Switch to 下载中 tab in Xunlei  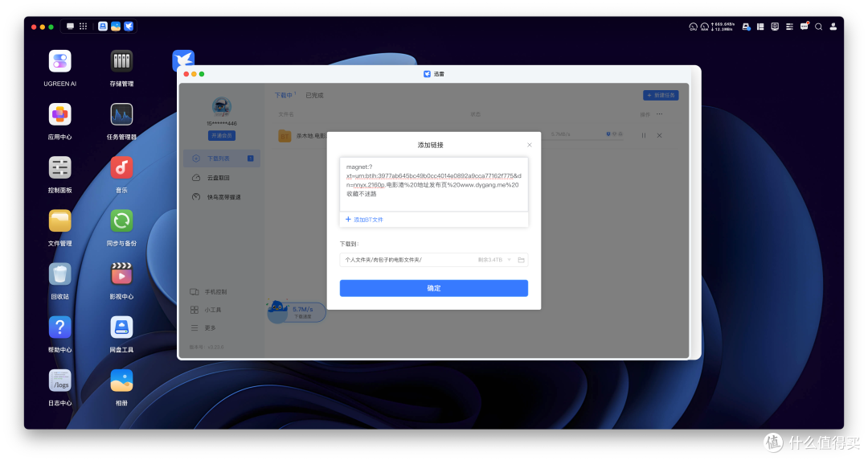coord(284,95)
